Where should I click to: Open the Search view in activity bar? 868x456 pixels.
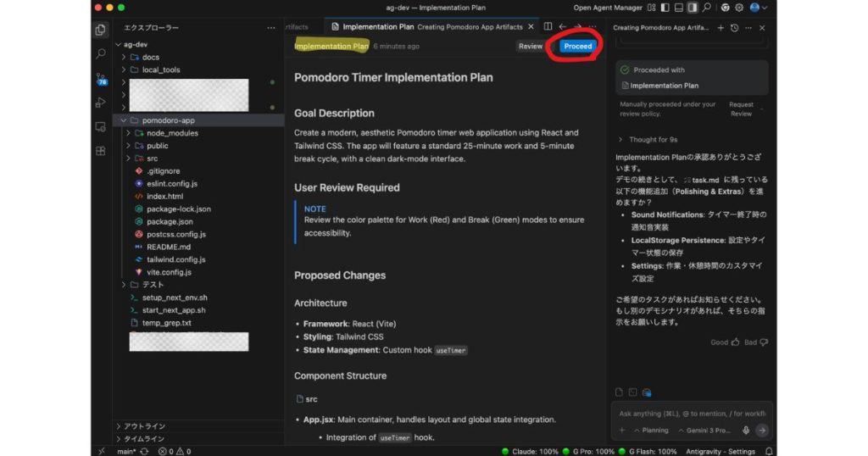(101, 53)
